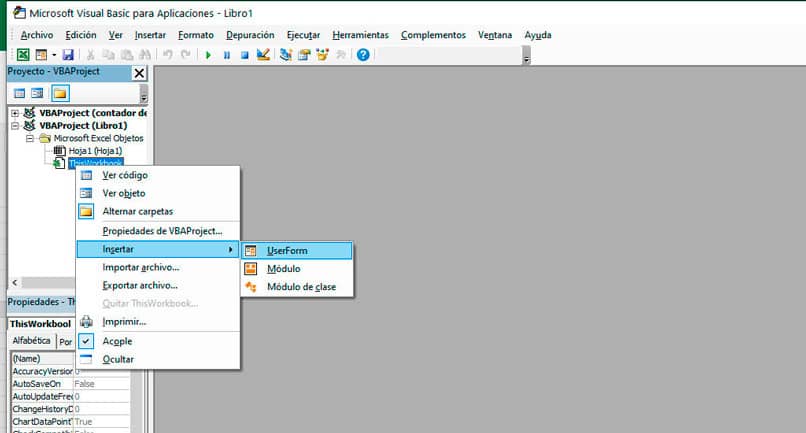
Task: Click the Toolbox icon in the toolbar
Action: 340,55
